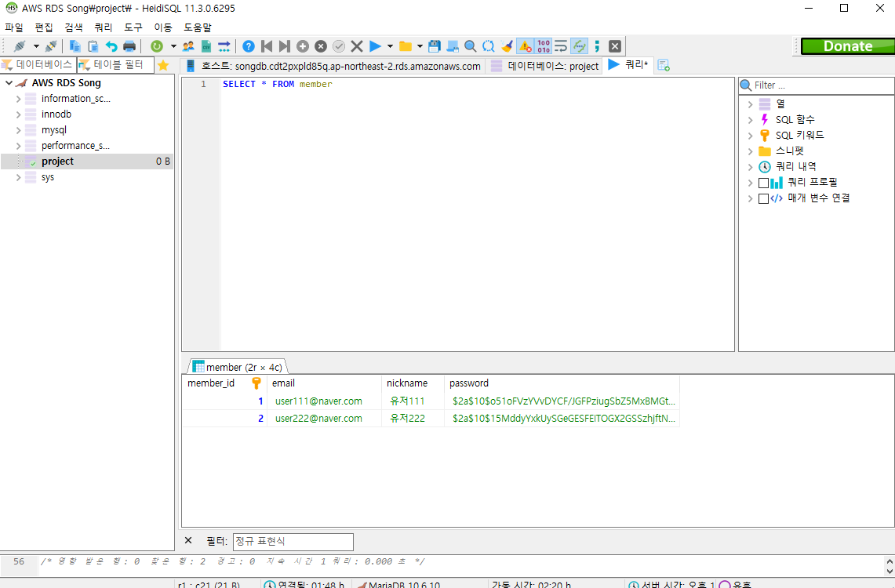Collapse the AWS RDS Song tree node
Screen dimensions: 895x588
[9, 83]
